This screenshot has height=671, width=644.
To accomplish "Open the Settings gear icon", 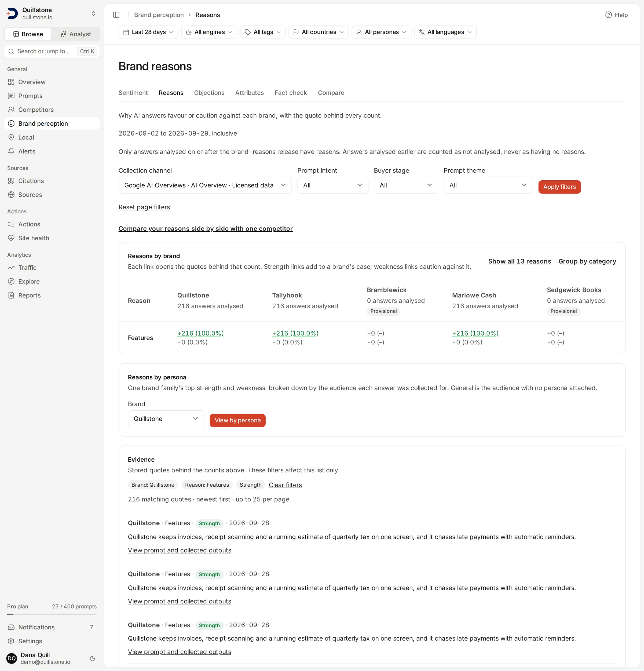I will (11, 641).
